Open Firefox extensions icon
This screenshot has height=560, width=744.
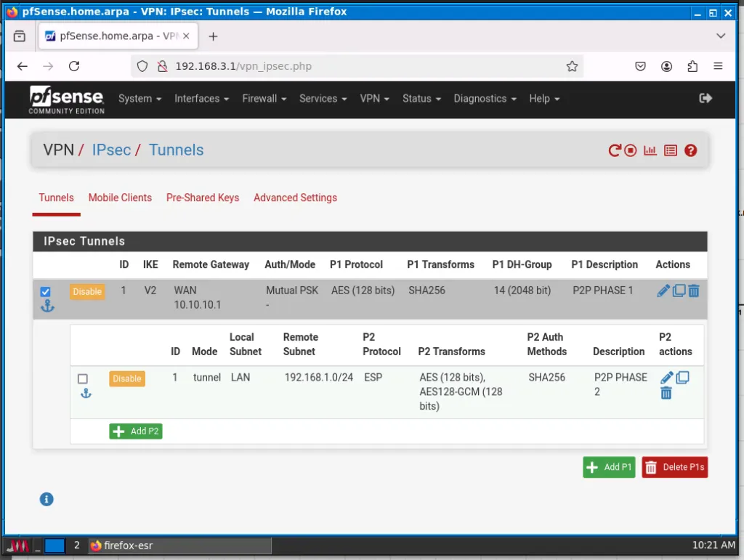tap(692, 66)
